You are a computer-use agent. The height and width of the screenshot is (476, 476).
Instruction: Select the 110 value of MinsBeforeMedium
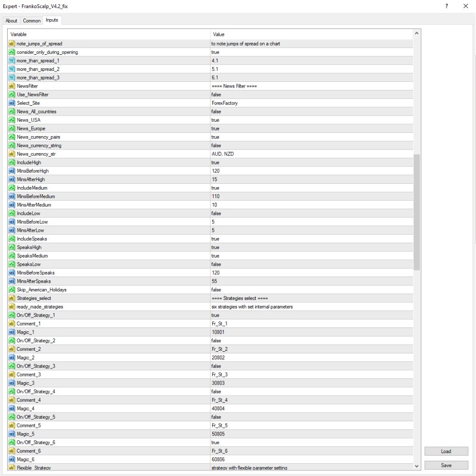click(x=216, y=197)
